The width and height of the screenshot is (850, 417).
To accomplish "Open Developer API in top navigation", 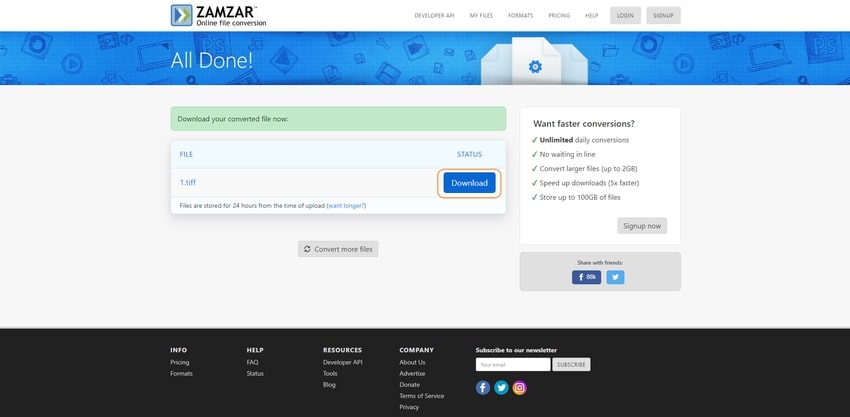I will coord(435,16).
